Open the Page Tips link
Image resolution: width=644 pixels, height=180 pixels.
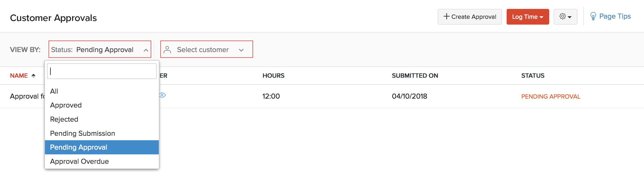[x=615, y=16]
